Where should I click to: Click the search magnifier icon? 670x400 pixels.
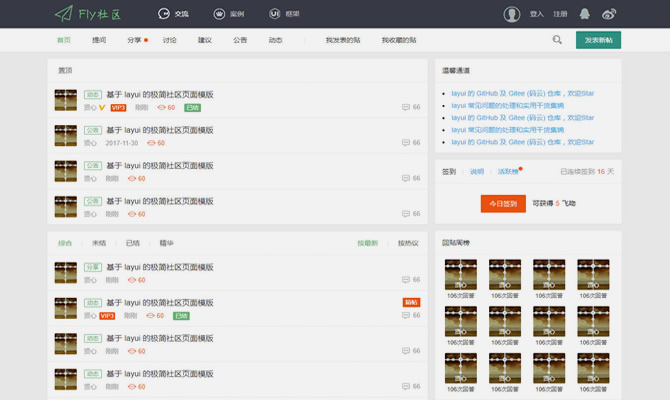(x=557, y=40)
